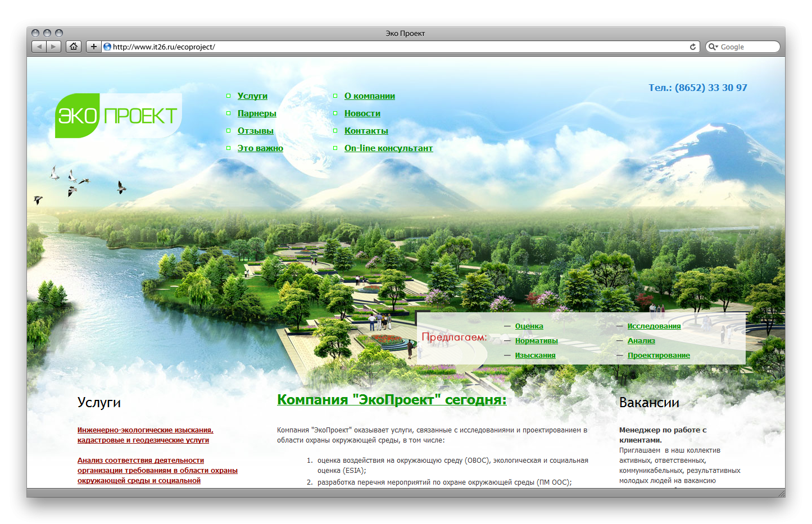
Task: Click the window zoom button
Action: (x=59, y=33)
